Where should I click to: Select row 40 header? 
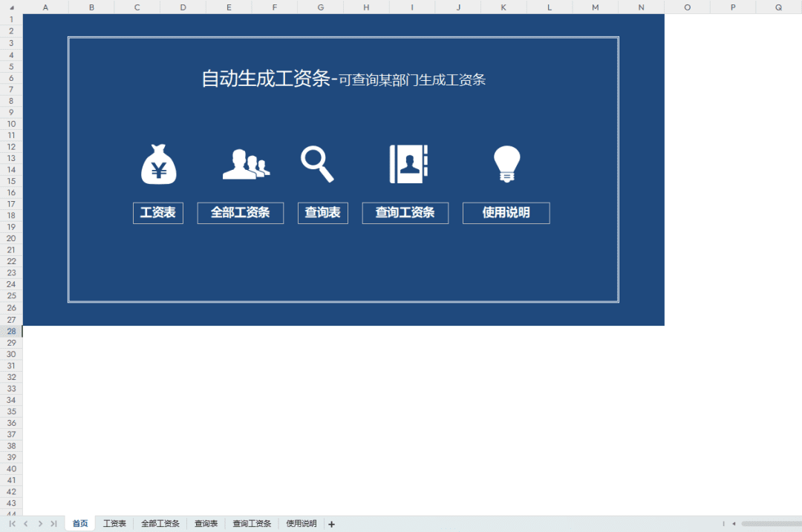coord(11,469)
